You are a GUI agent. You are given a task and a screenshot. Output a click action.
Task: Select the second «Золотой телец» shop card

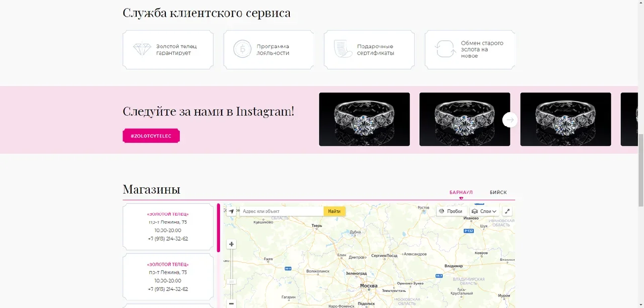pyautogui.click(x=168, y=277)
